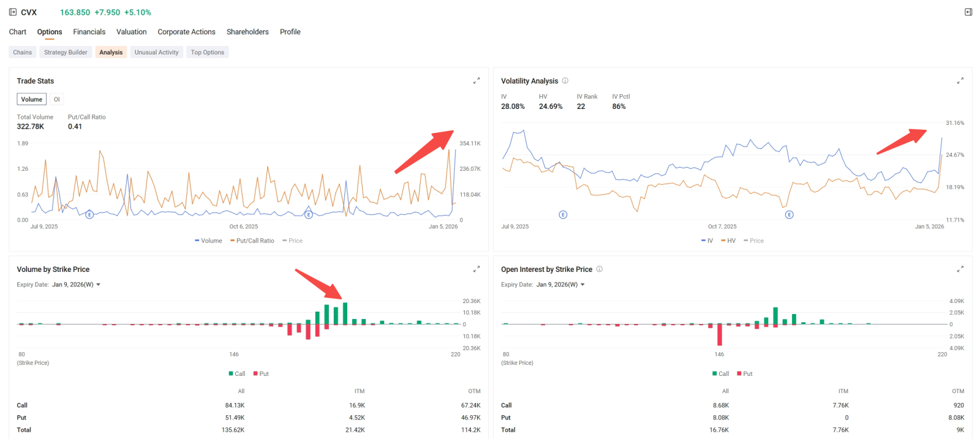This screenshot has width=980, height=439.
Task: Click the first earnings marker in Trade Stats chart
Action: click(89, 214)
